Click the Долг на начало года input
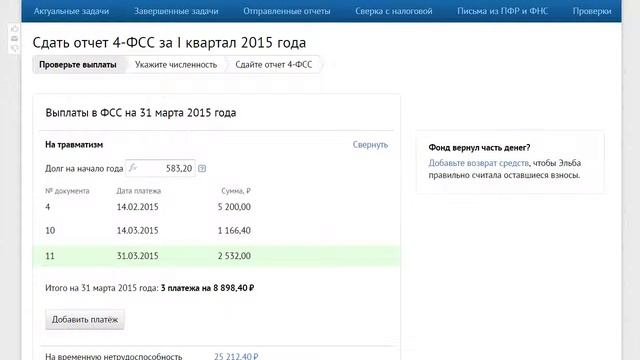The width and height of the screenshot is (640, 360). point(160,168)
